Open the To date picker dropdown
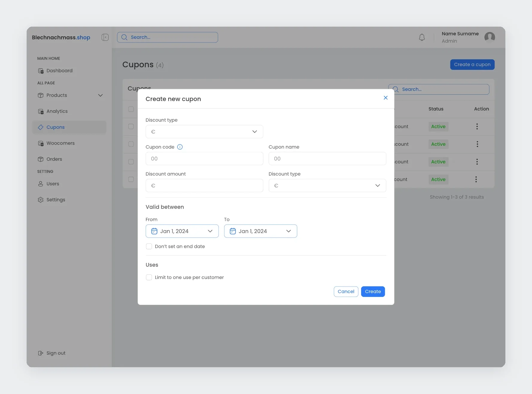Screen dimensions: 532x394 coord(260,231)
